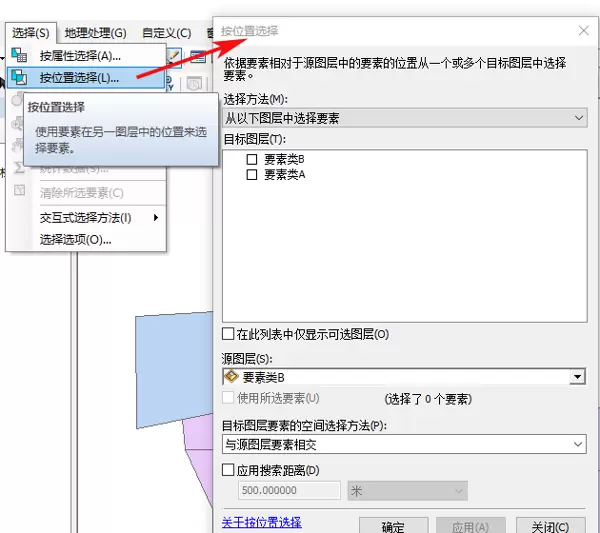The image size is (600, 533).
Task: Open the 自定义(C) menu
Action: pos(166,33)
